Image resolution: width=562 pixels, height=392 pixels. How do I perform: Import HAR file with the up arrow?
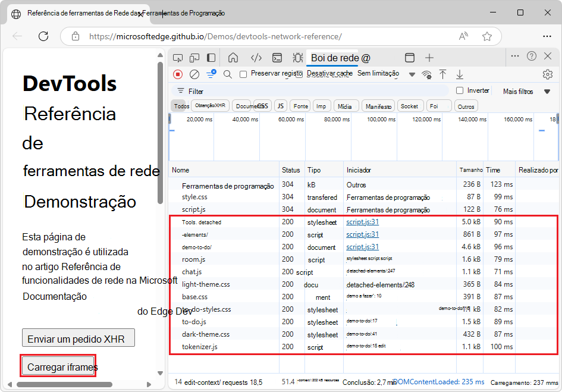[443, 74]
